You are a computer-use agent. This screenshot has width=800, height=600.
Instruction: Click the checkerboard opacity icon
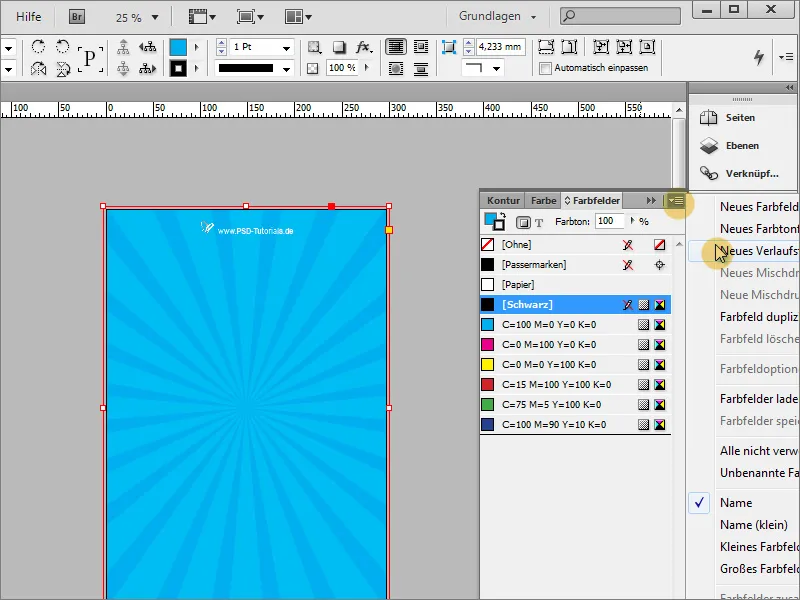[313, 68]
